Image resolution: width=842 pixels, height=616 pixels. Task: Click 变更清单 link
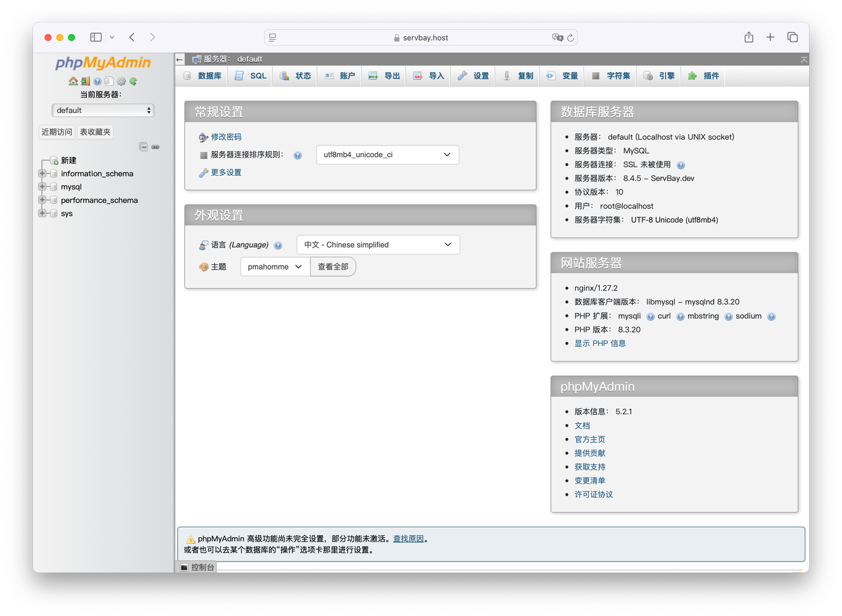click(x=590, y=481)
